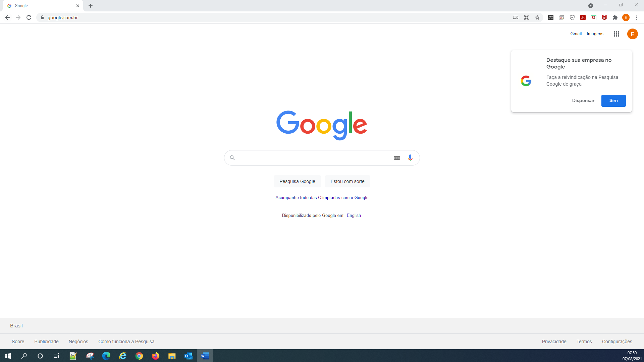Open Outlook from the taskbar
This screenshot has width=644, height=362.
pos(189,356)
